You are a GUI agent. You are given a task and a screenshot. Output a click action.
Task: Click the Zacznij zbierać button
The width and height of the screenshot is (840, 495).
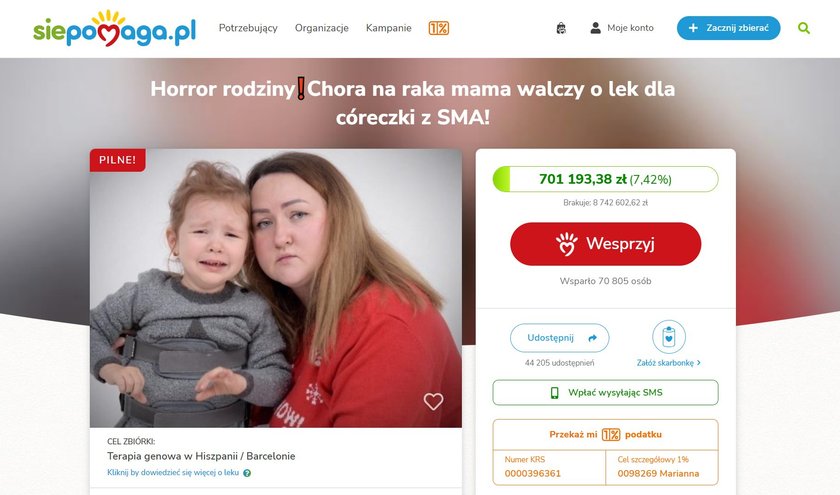729,28
